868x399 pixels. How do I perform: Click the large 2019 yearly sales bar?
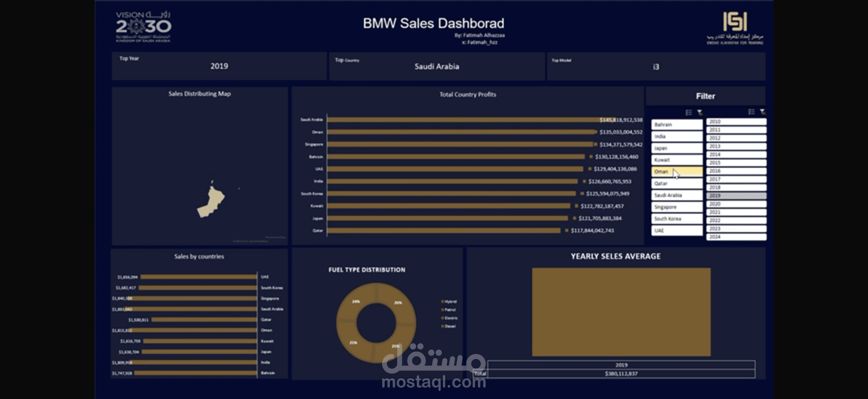tap(621, 312)
